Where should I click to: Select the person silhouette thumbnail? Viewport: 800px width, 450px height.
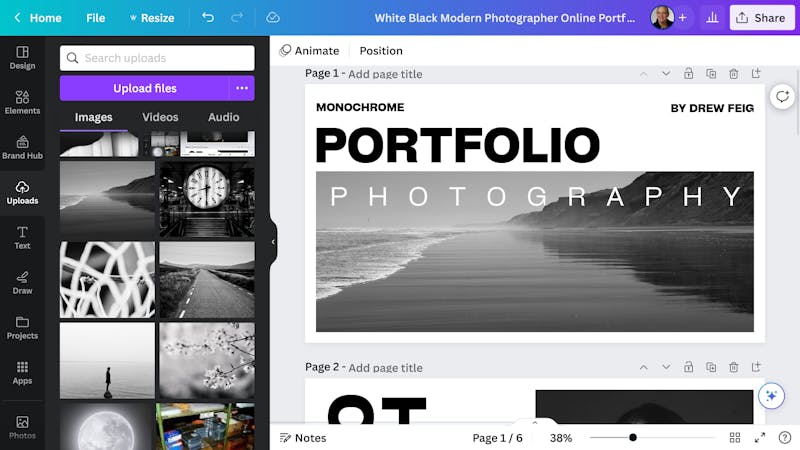click(x=107, y=360)
